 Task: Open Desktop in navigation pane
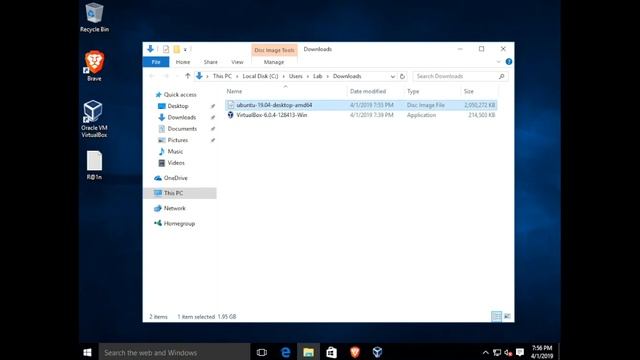178,106
